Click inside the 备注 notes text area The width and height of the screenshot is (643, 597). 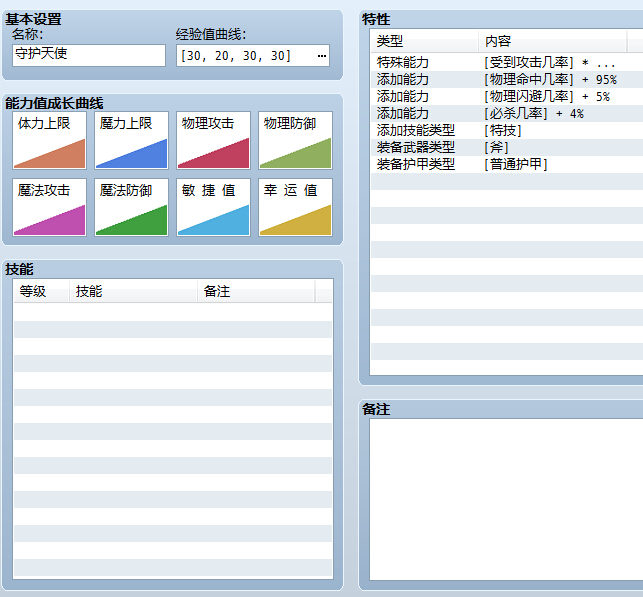(506, 499)
